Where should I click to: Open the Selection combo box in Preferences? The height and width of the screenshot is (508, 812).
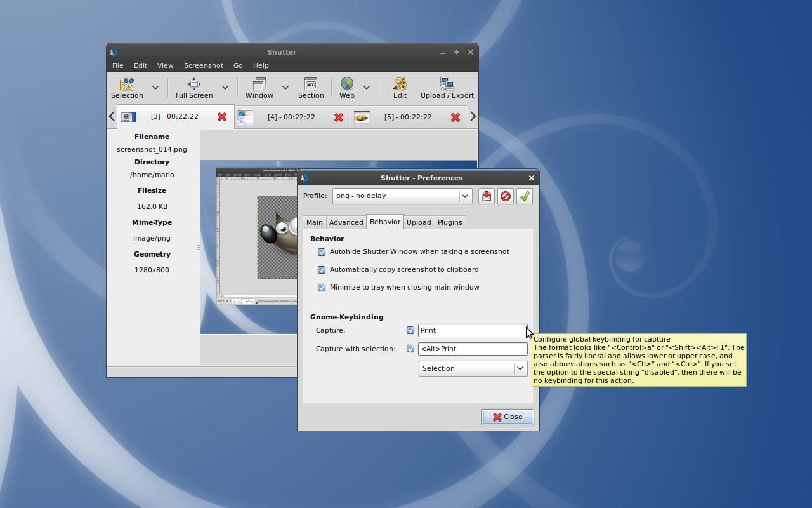coord(473,368)
